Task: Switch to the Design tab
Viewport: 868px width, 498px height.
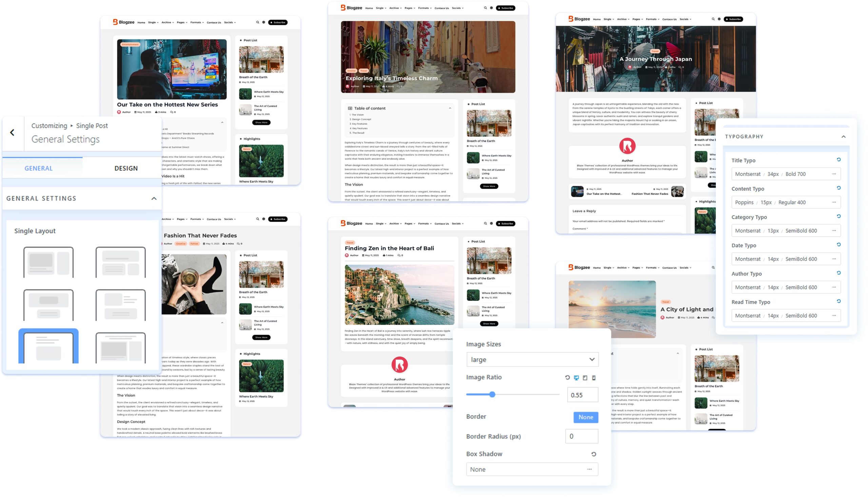Action: pyautogui.click(x=126, y=168)
